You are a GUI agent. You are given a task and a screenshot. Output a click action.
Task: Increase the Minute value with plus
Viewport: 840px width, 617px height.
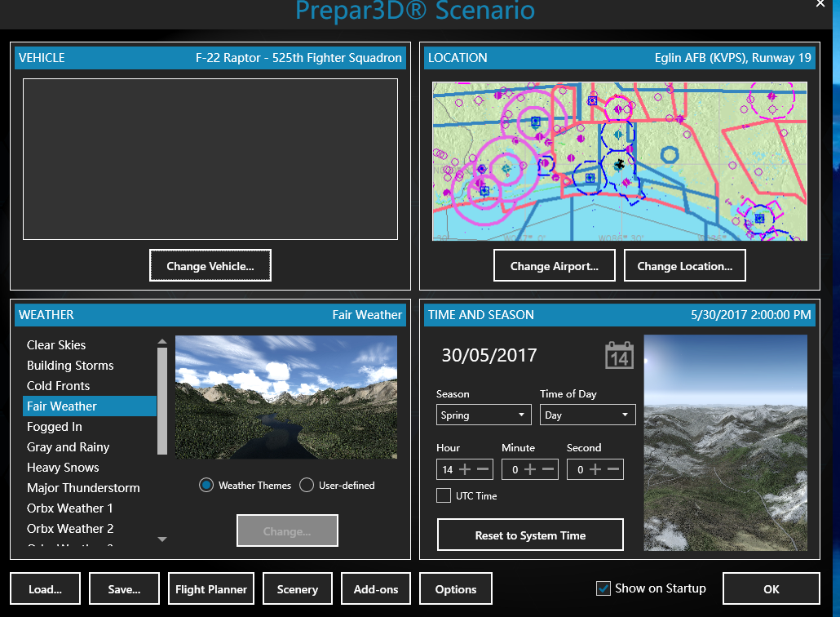pyautogui.click(x=531, y=469)
